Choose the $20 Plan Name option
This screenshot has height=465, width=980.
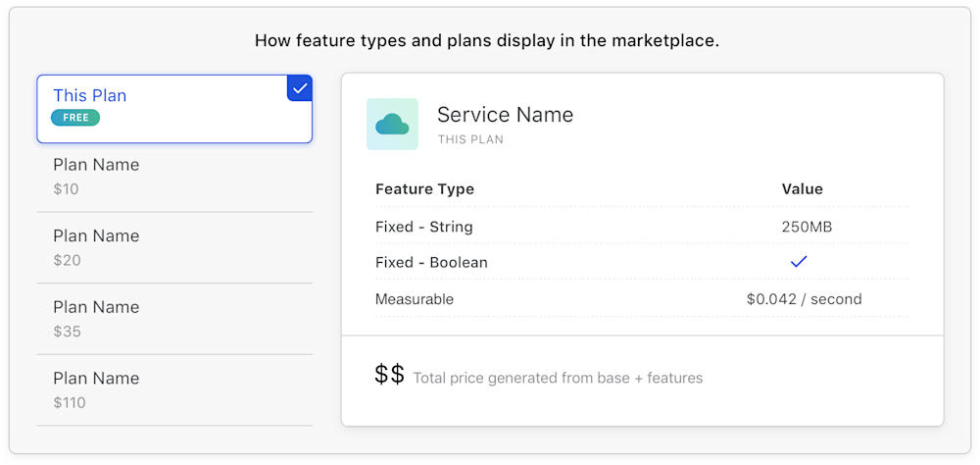coord(173,247)
